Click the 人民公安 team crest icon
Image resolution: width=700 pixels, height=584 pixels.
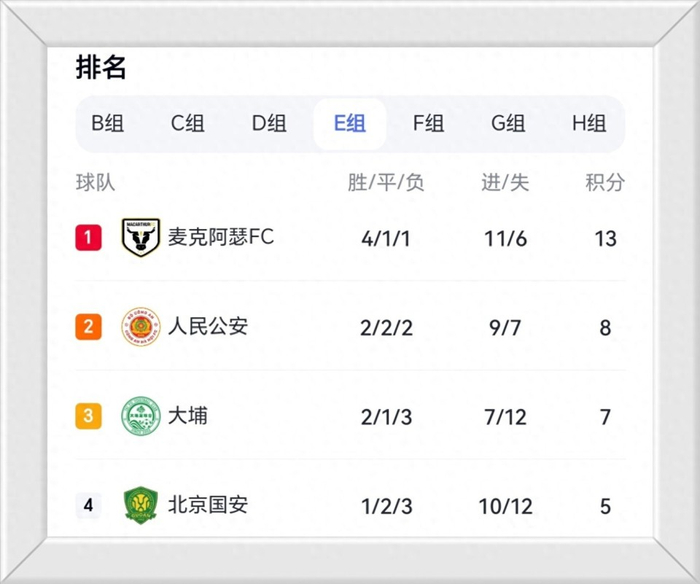point(141,327)
